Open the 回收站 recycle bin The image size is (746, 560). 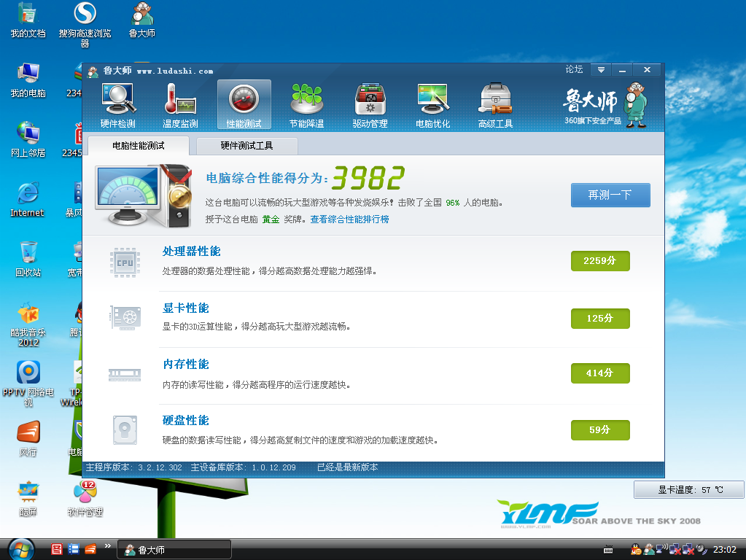coord(28,260)
